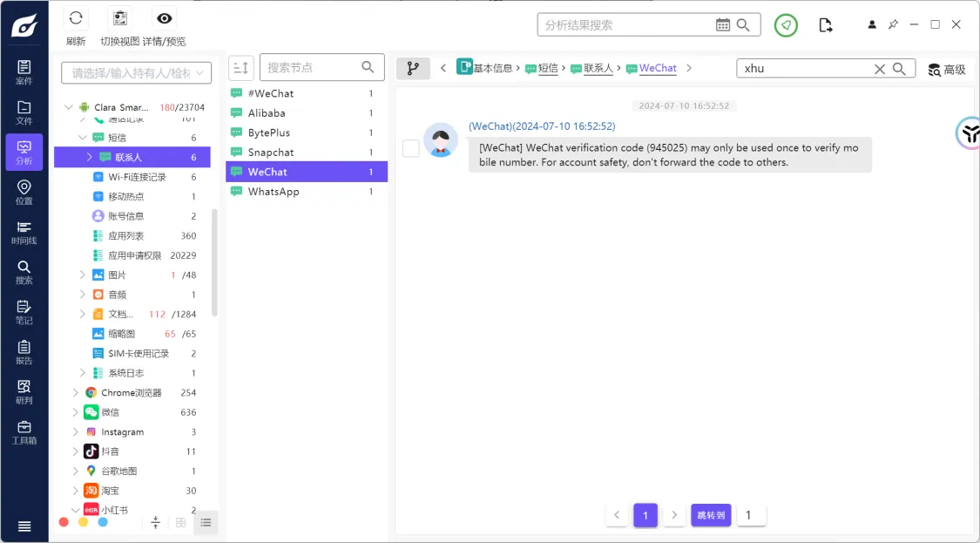Open the Research (研判) sidebar section
Viewport: 980px width, 543px height.
click(x=24, y=392)
